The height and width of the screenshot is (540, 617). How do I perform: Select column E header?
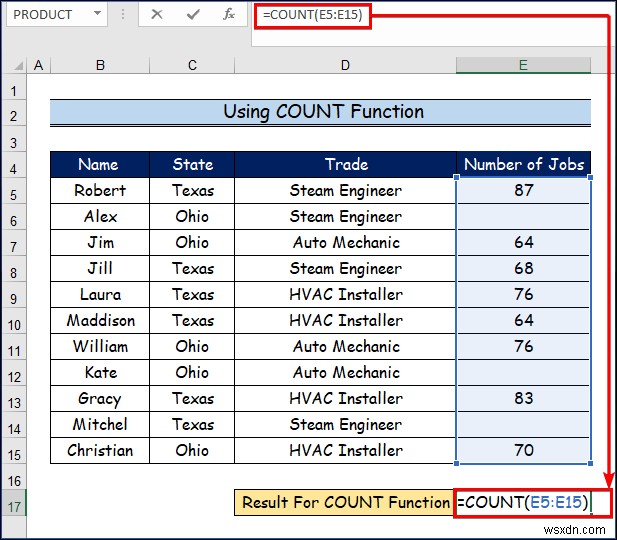click(523, 65)
